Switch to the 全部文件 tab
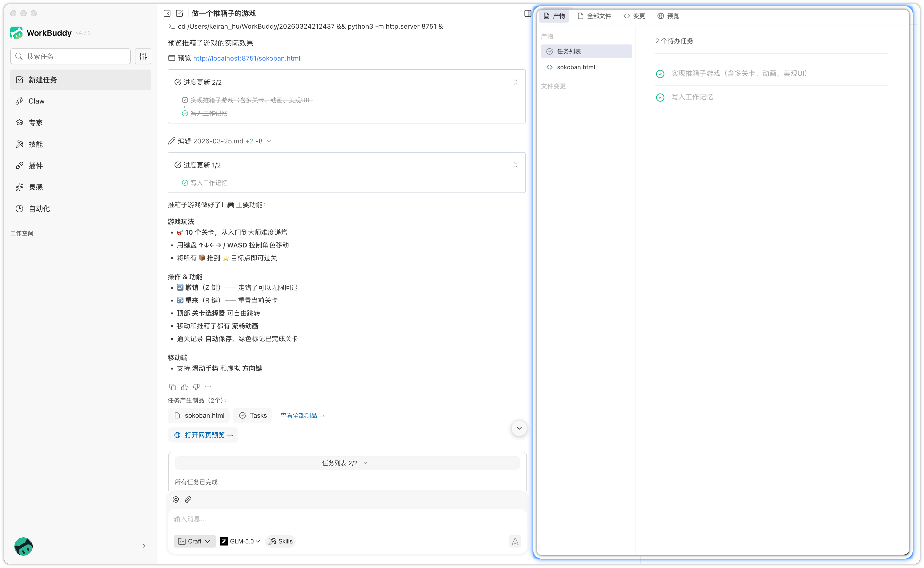Viewport: 924px width, 568px height. click(594, 16)
